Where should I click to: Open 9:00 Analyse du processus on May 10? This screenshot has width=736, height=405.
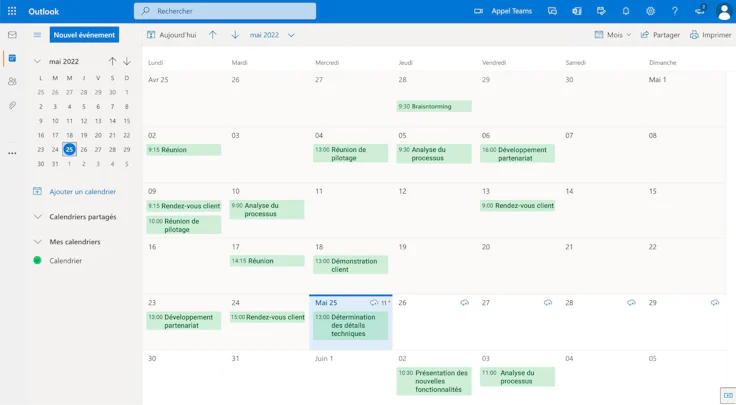click(x=267, y=209)
